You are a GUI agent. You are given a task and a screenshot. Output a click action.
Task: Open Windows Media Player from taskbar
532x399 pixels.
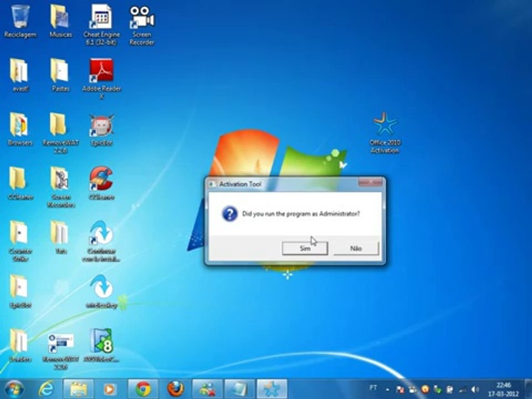(x=110, y=389)
